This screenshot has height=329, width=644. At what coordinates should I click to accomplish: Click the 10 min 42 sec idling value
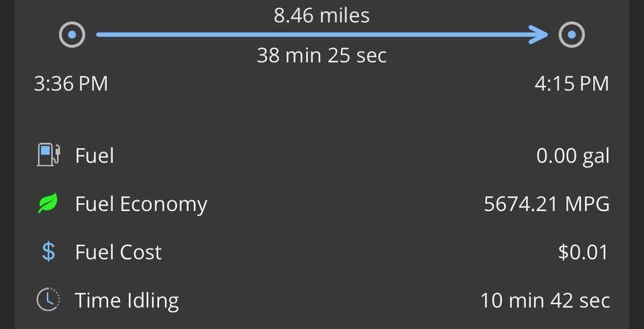point(545,300)
